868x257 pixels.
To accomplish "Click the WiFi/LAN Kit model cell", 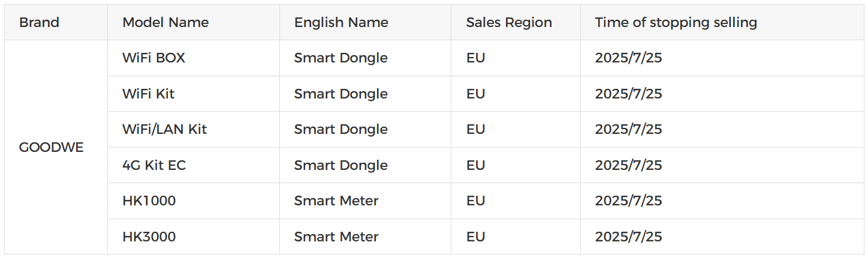I will [x=164, y=130].
